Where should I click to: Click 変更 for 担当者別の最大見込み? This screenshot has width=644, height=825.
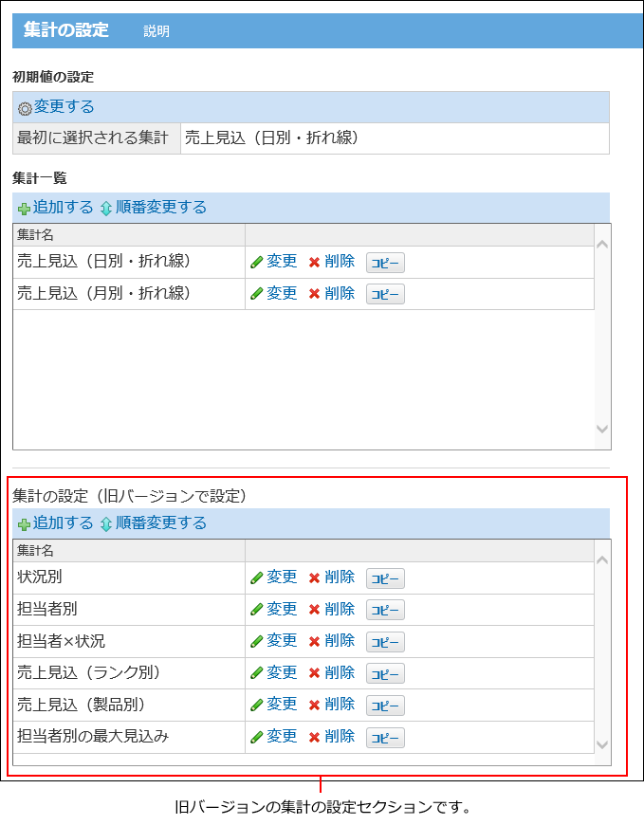tap(282, 737)
